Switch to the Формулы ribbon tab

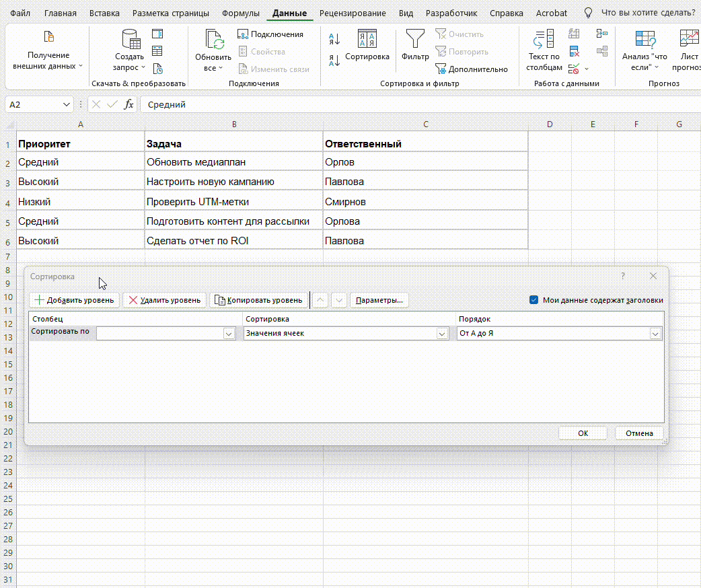pos(241,13)
